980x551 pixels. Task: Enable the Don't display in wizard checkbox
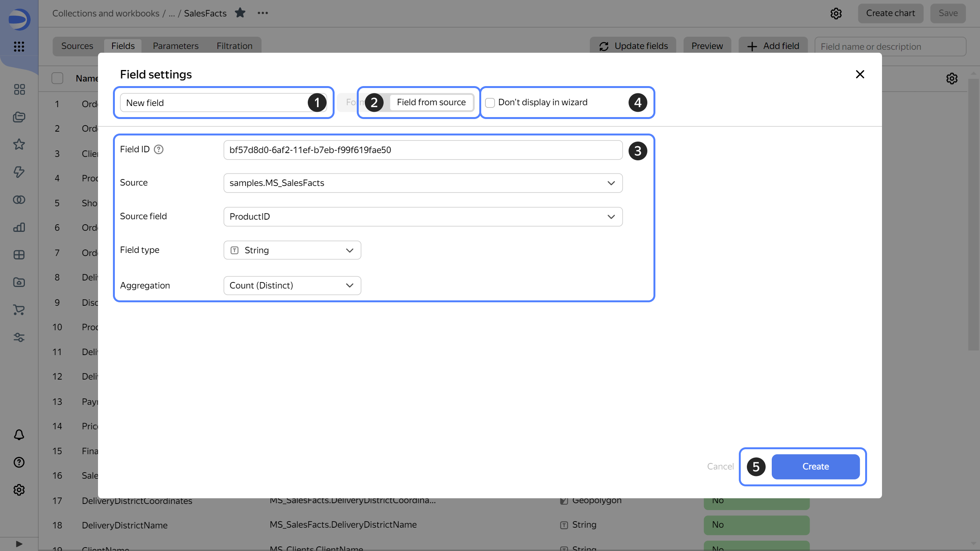point(490,102)
